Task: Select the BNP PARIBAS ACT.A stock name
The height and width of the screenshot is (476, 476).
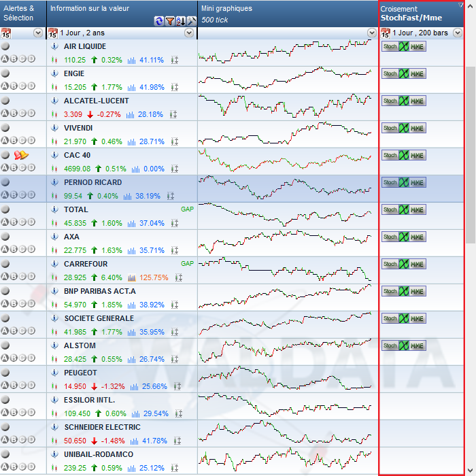Action: click(x=100, y=291)
